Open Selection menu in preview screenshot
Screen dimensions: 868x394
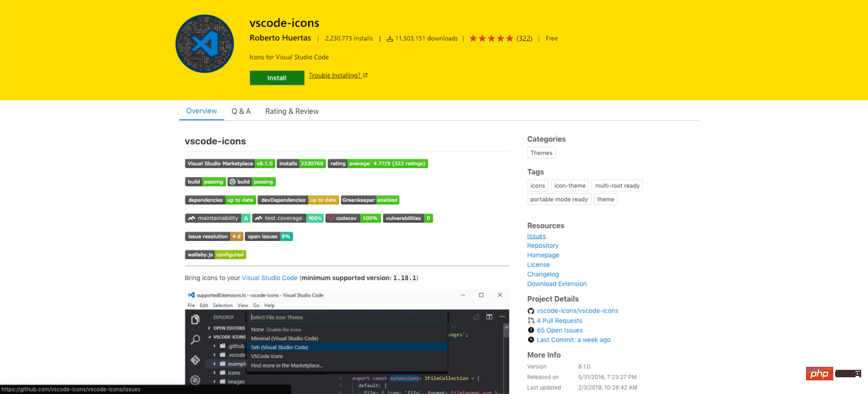pos(223,305)
